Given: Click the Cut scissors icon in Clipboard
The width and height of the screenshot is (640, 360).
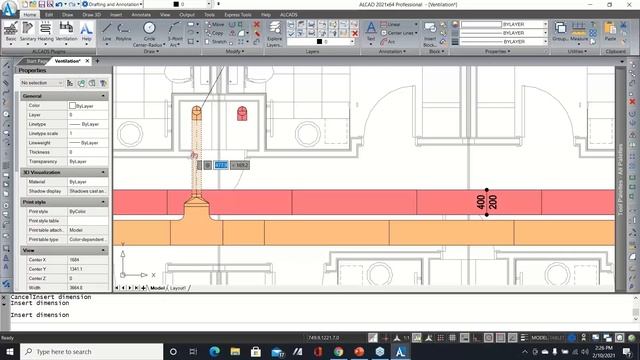Looking at the screenshot, I should pos(624,25).
